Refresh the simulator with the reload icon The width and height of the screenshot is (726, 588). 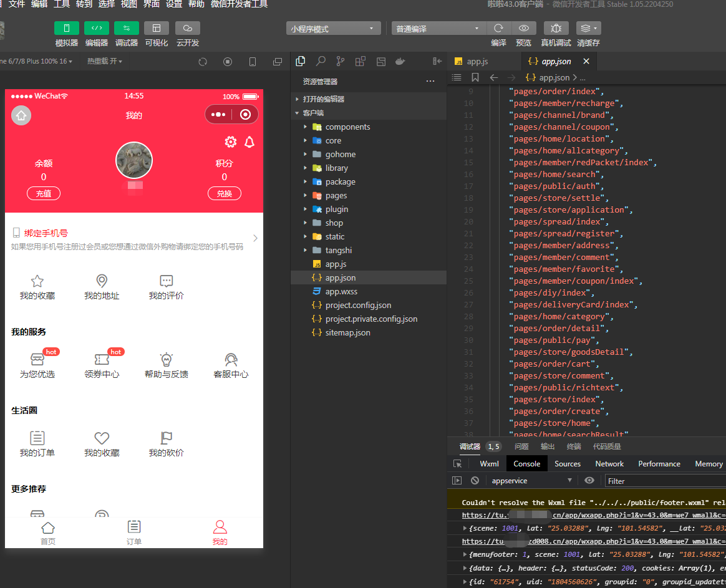[203, 62]
